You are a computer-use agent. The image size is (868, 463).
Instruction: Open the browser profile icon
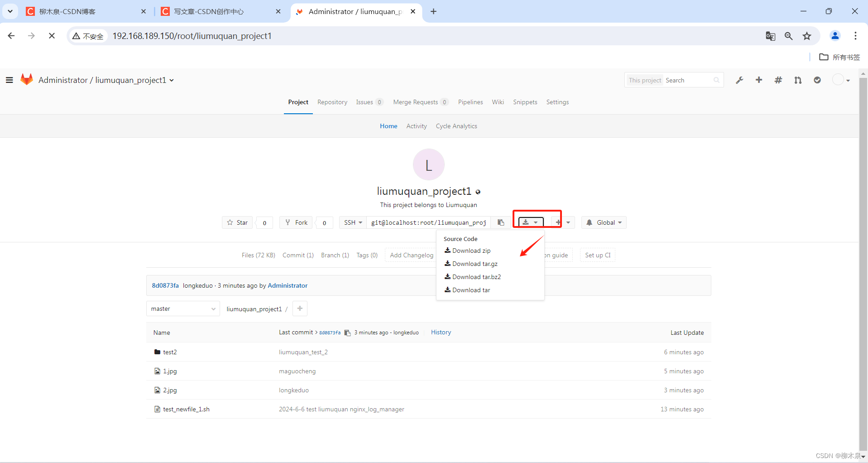click(x=835, y=36)
